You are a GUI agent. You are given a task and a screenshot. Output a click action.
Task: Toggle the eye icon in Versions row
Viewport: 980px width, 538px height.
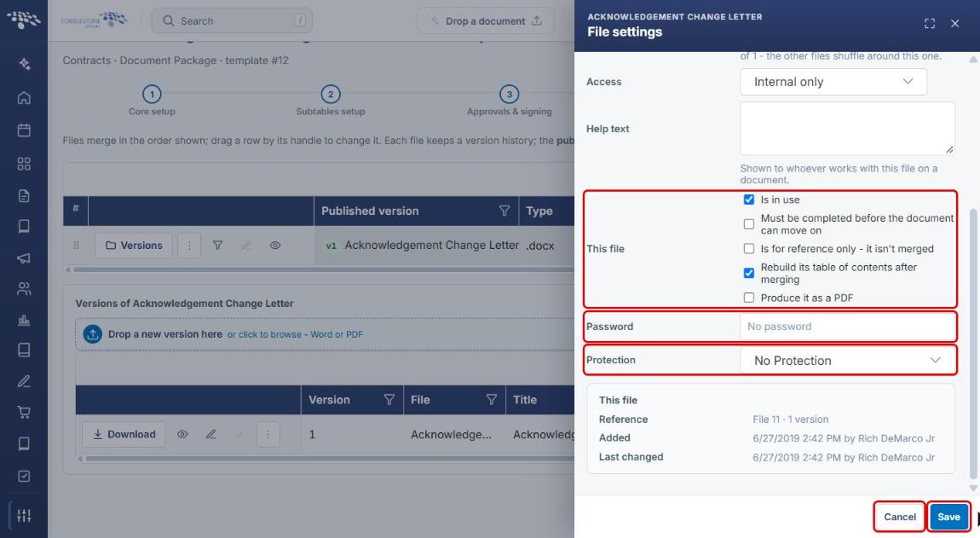pos(275,246)
